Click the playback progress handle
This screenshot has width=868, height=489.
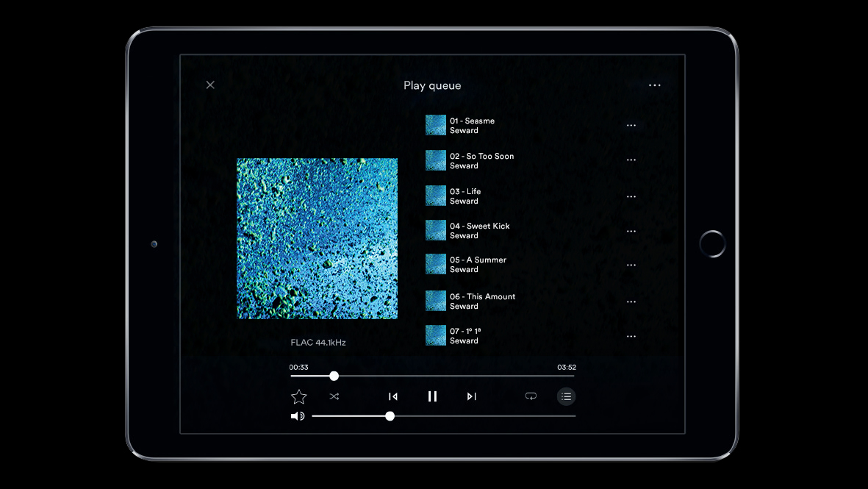(334, 376)
